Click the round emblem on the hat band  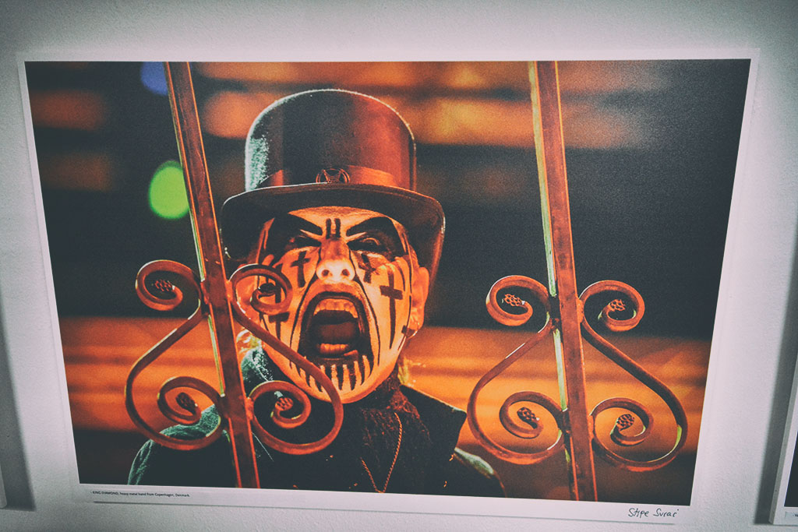[x=334, y=176]
